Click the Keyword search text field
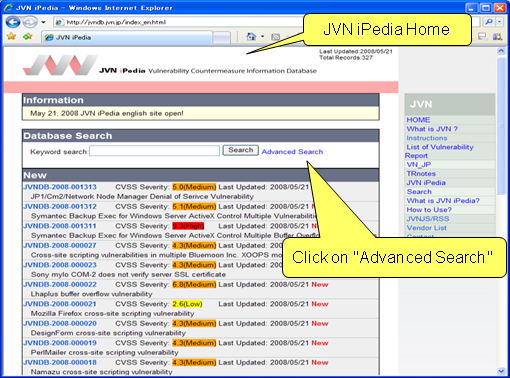The width and height of the screenshot is (510, 378). pos(155,151)
